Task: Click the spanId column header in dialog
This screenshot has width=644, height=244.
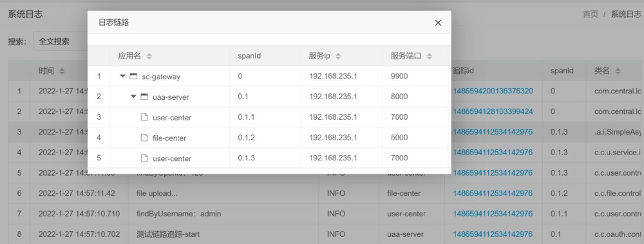Action: click(249, 56)
